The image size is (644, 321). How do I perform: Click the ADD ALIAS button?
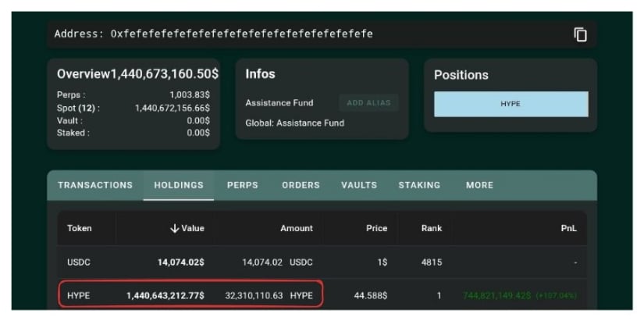(368, 103)
